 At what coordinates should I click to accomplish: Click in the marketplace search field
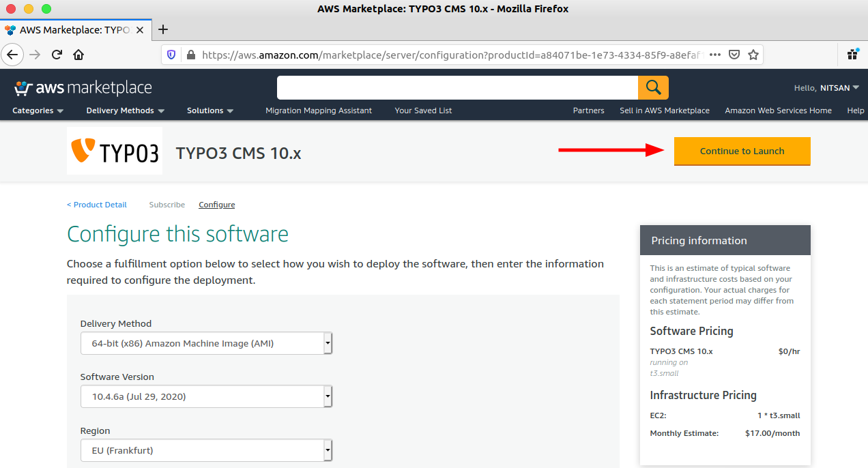pos(457,87)
